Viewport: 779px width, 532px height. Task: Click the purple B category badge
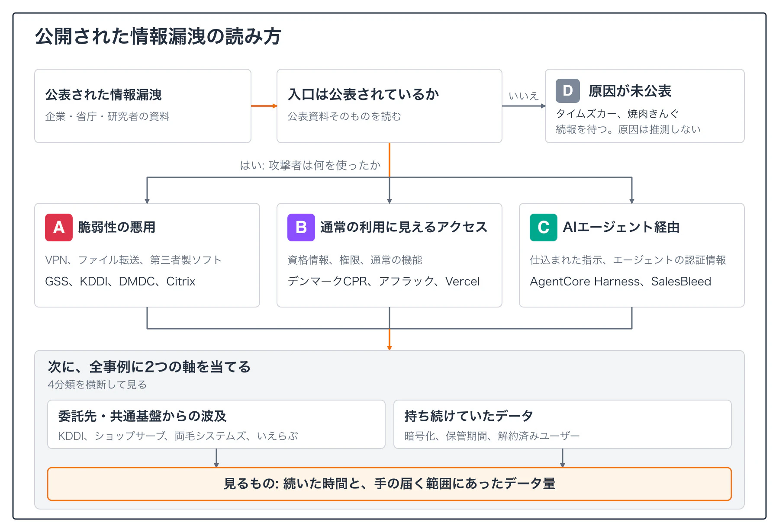301,227
